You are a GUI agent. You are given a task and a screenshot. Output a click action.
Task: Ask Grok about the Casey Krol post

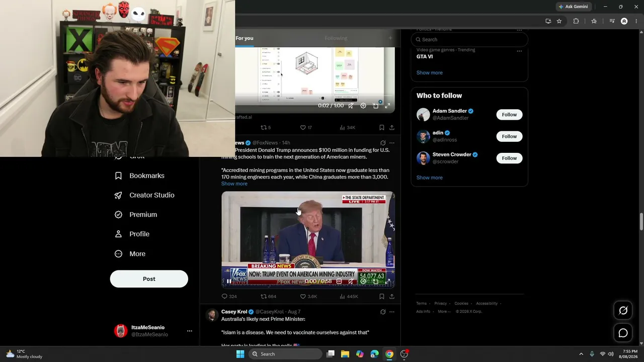tap(383, 312)
